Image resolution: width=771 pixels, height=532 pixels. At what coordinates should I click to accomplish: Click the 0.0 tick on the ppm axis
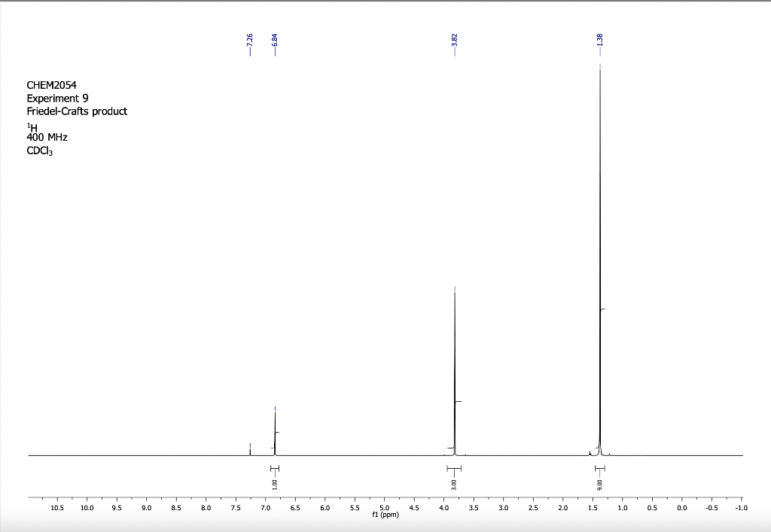(x=682, y=508)
